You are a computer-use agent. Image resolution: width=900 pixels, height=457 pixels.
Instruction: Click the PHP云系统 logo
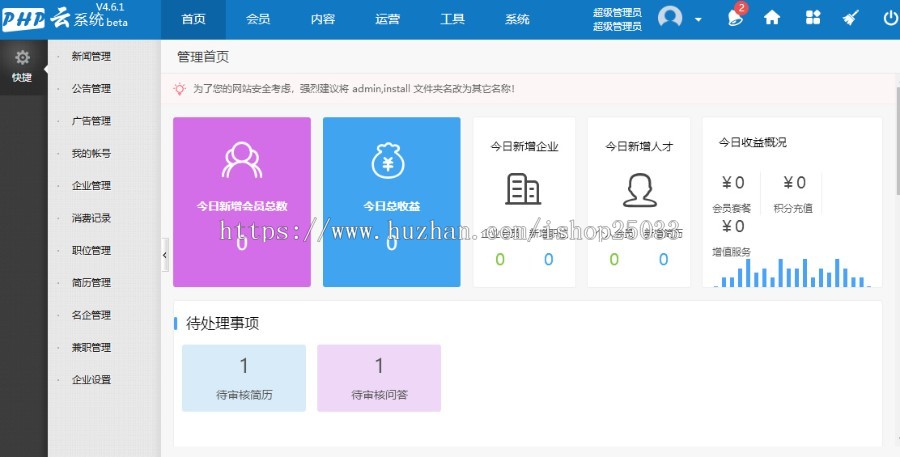[65, 19]
